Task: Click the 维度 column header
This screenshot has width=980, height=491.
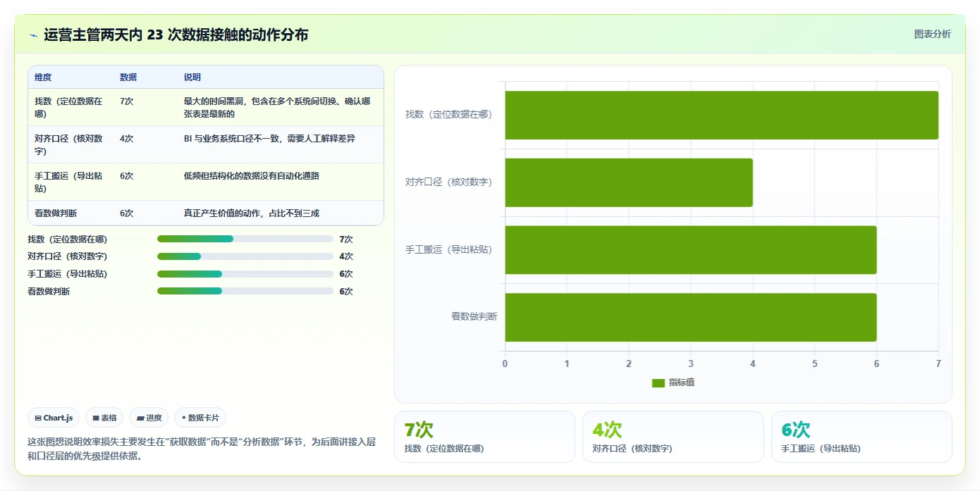Action: [43, 77]
